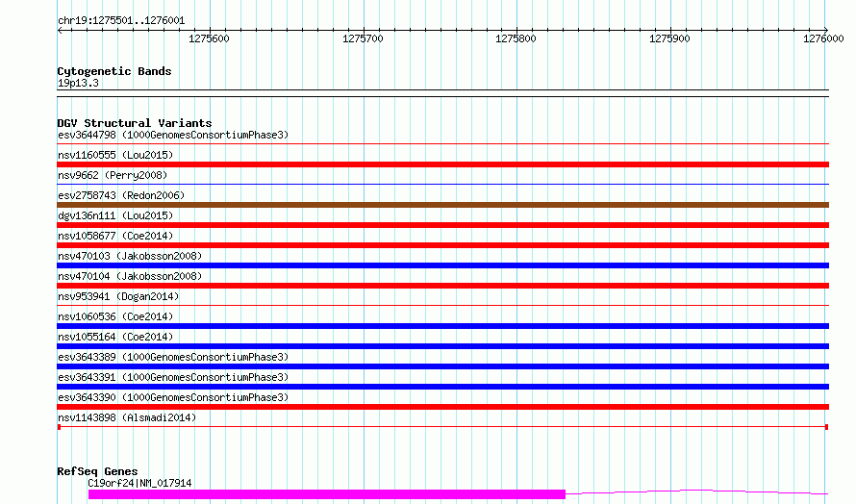Click the red bar under nsv470104
The image size is (856, 504).
coord(442,286)
